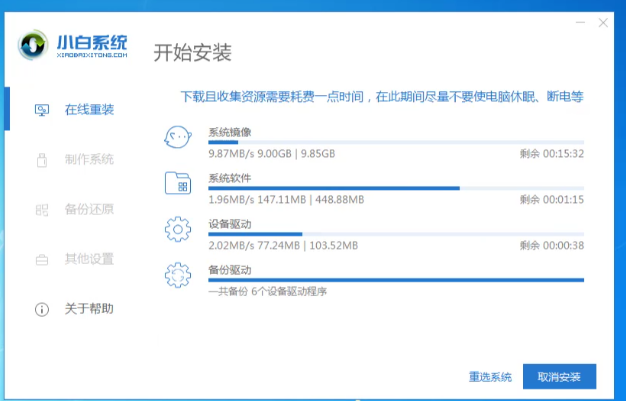Click the 系统镜像 download progress bar
Viewport: 626px width, 401px height.
coord(395,143)
